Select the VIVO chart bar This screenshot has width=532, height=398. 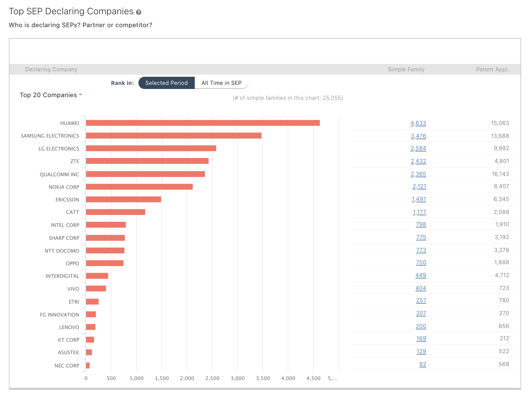click(96, 289)
